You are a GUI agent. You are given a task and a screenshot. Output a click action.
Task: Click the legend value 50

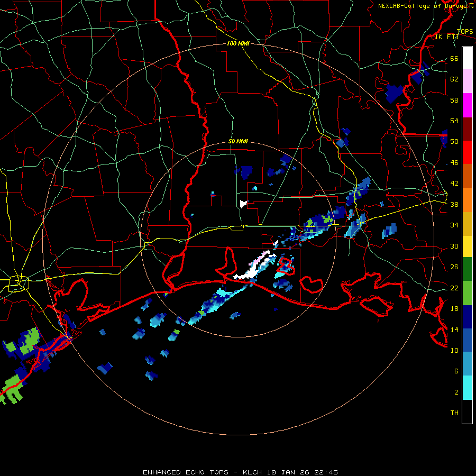tap(454, 141)
